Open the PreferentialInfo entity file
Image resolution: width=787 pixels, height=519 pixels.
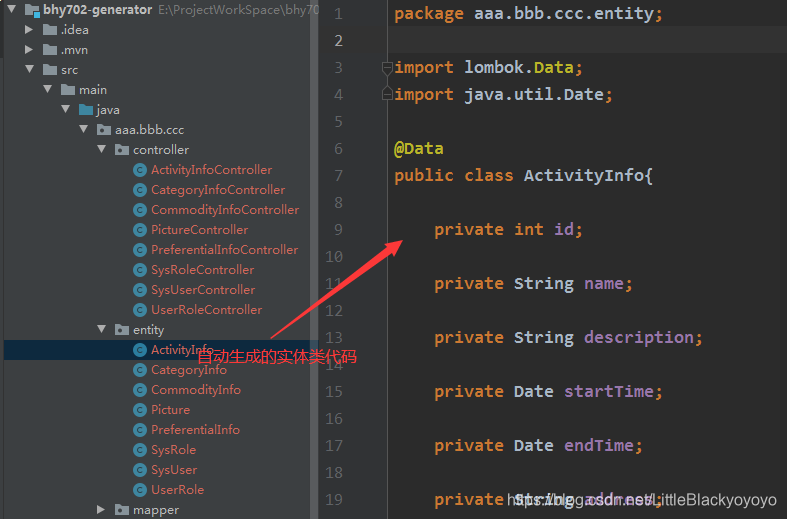point(195,430)
